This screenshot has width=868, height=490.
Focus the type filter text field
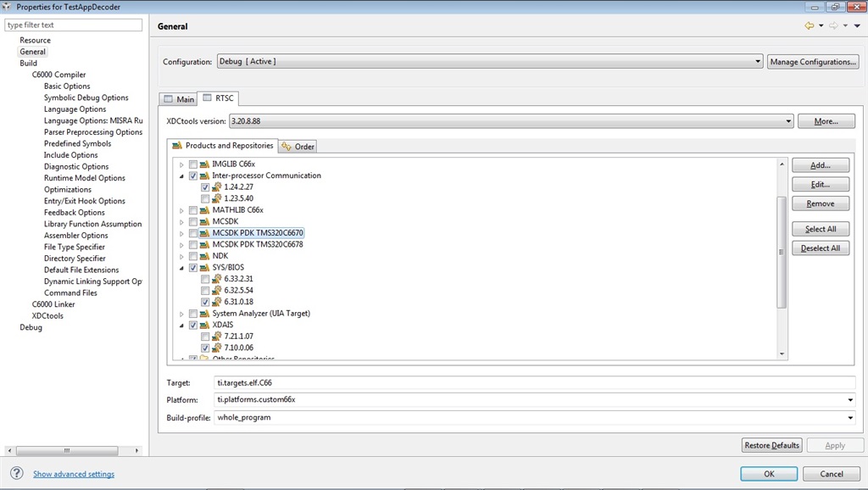(x=73, y=25)
